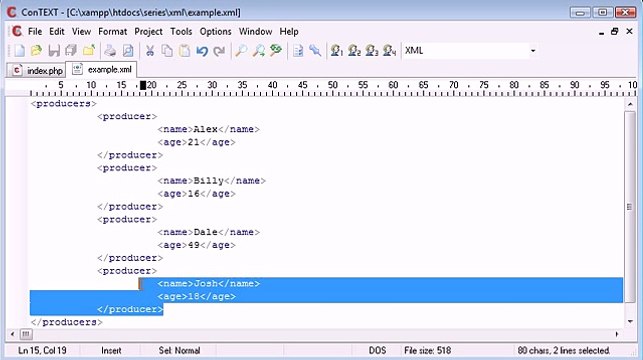The width and height of the screenshot is (643, 360).
Task: Open the Project menu
Action: [x=148, y=32]
